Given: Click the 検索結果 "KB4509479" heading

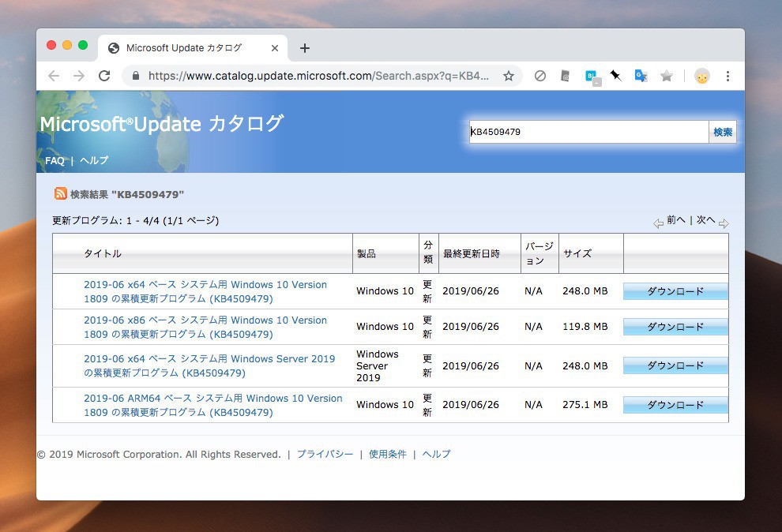Looking at the screenshot, I should pyautogui.click(x=126, y=194).
